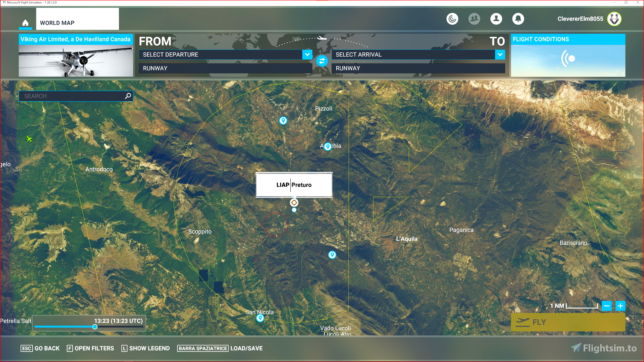
Task: Open the arrival Runway field
Action: pos(418,69)
